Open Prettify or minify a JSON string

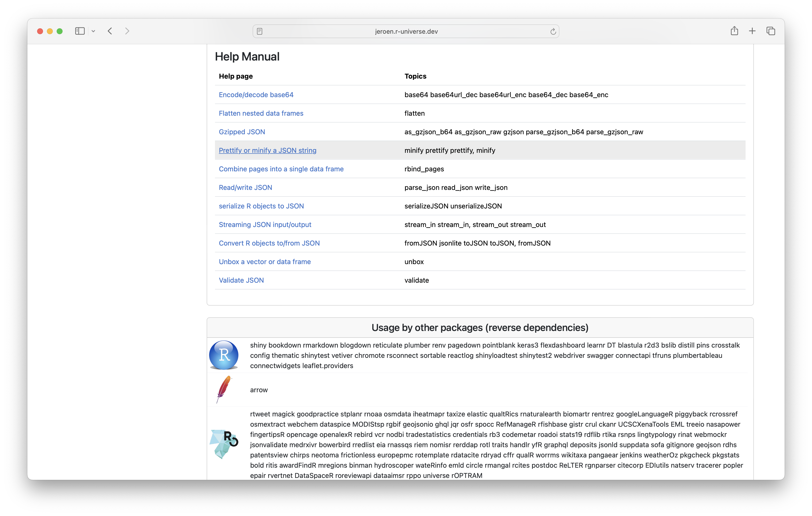coord(267,150)
